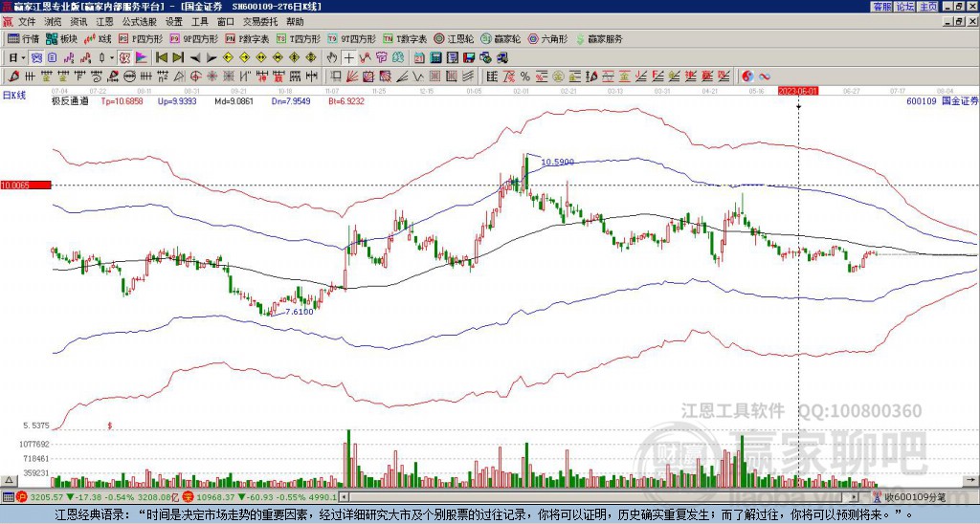The height and width of the screenshot is (524, 980).
Task: Click the black left arrow icon
Action: tap(195, 58)
